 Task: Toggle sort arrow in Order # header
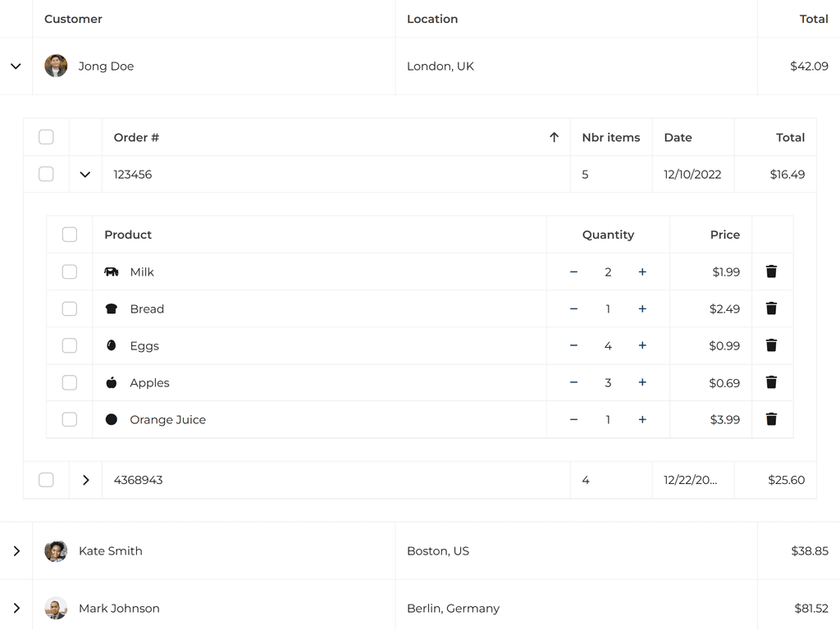point(554,138)
